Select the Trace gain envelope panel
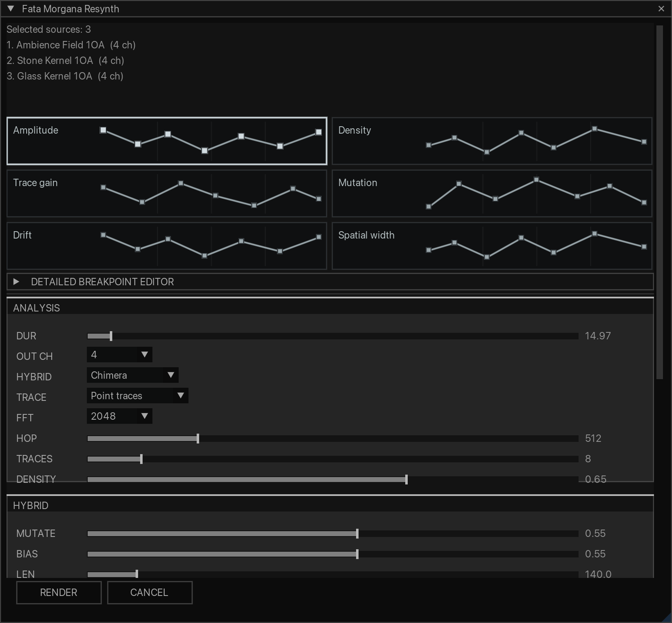The width and height of the screenshot is (672, 623). pos(167,193)
